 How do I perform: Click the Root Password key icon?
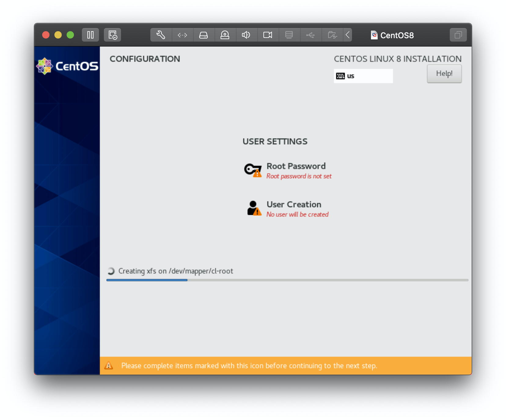[253, 170]
